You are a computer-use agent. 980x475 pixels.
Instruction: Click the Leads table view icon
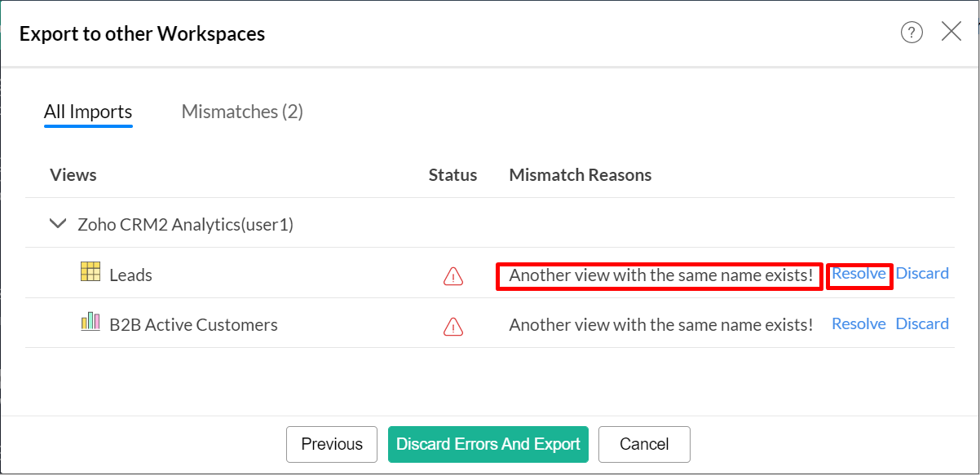point(90,272)
